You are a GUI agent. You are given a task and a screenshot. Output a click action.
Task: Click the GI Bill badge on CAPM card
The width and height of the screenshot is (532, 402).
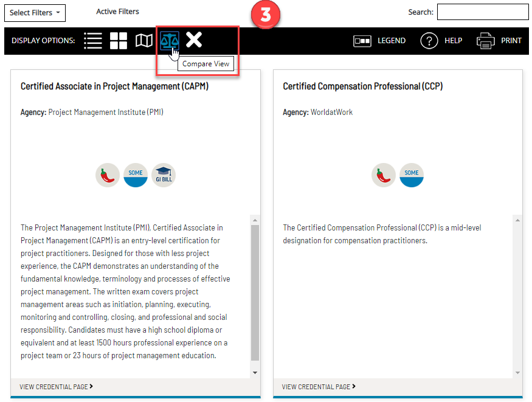point(164,175)
